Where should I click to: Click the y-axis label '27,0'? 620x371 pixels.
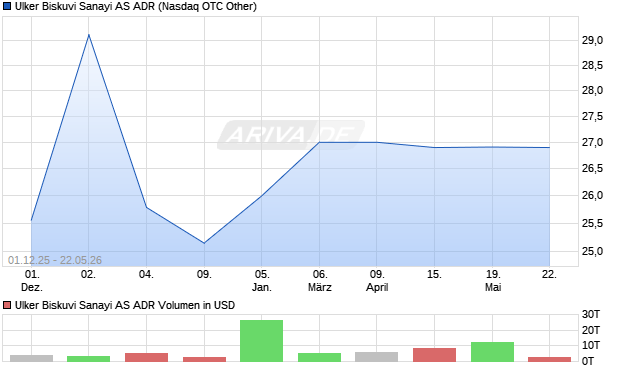(592, 142)
